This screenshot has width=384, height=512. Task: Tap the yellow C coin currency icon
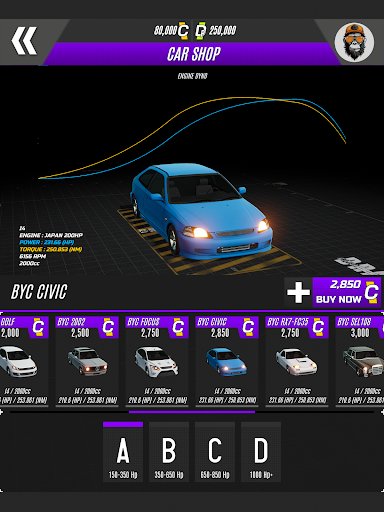tap(183, 31)
